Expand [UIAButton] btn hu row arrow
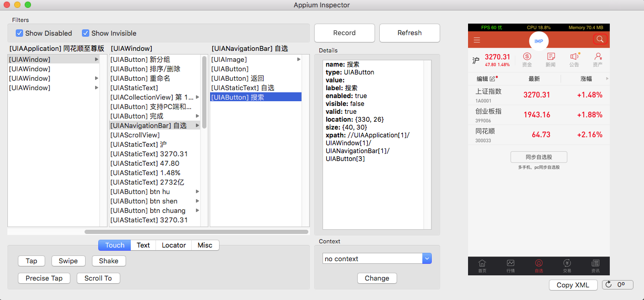This screenshot has height=300, width=644. point(198,191)
